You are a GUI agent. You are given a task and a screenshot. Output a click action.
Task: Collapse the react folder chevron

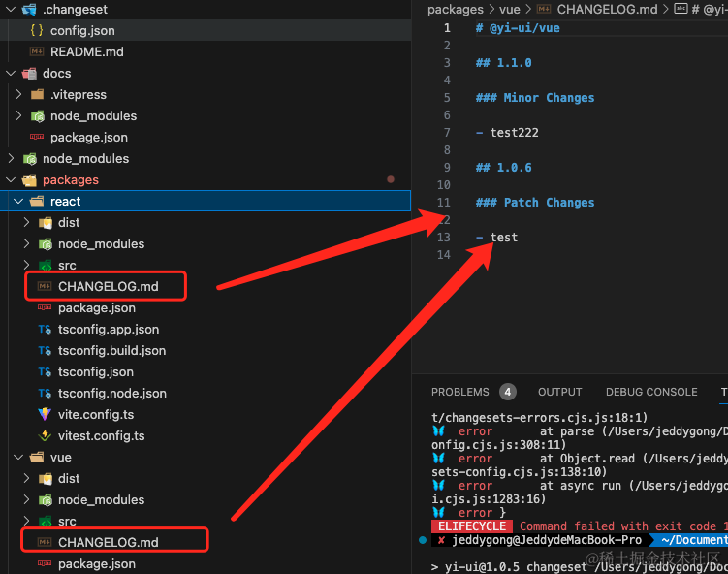tap(18, 201)
